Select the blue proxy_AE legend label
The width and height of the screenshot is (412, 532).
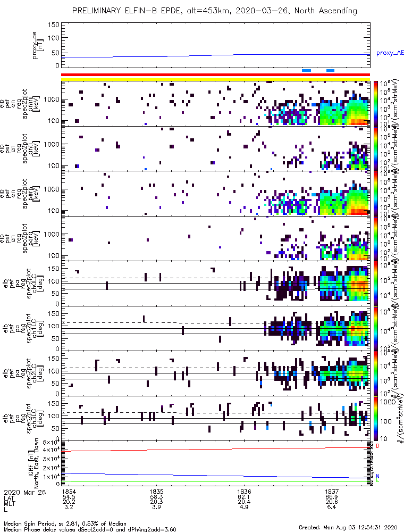point(390,53)
